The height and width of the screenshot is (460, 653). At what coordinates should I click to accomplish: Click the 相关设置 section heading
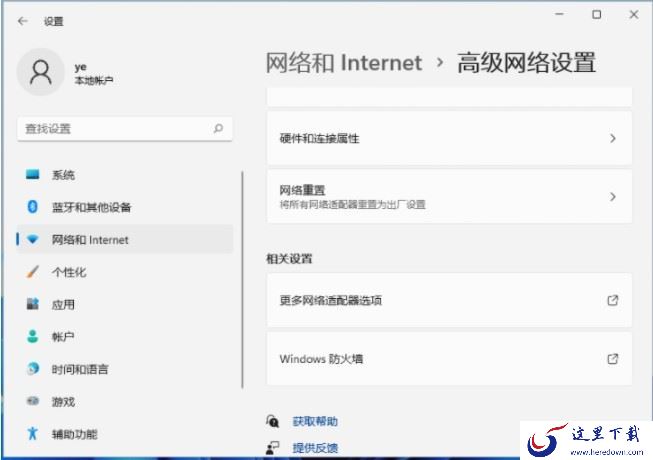[x=289, y=259]
